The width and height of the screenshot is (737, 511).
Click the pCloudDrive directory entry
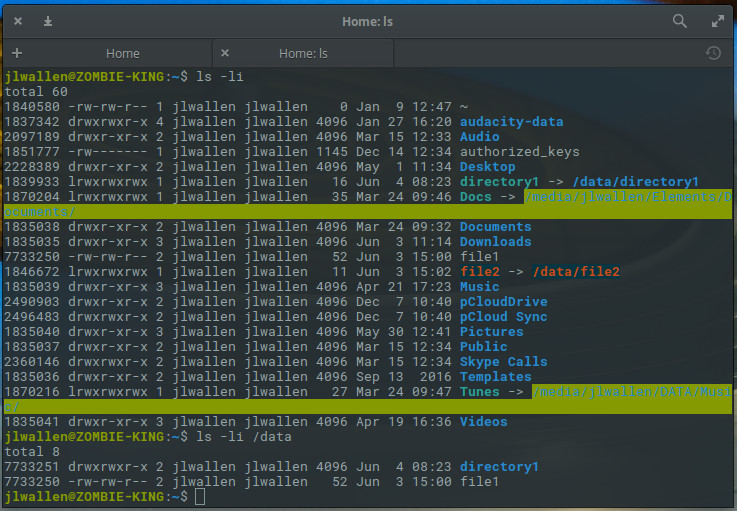[x=503, y=301]
